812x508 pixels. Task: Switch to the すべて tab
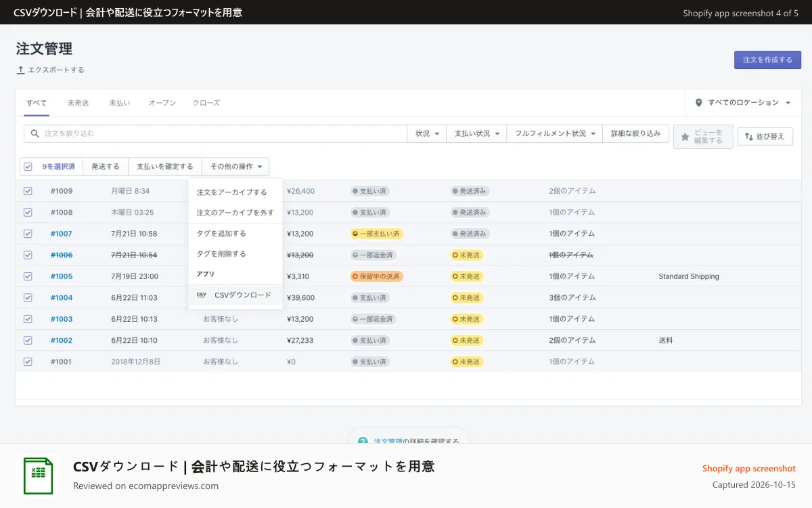(x=37, y=103)
